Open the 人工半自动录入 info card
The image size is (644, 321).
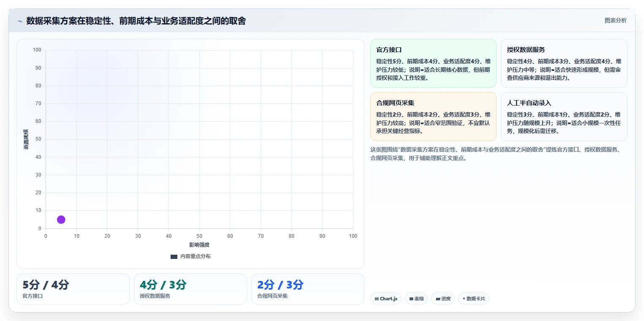tap(564, 117)
